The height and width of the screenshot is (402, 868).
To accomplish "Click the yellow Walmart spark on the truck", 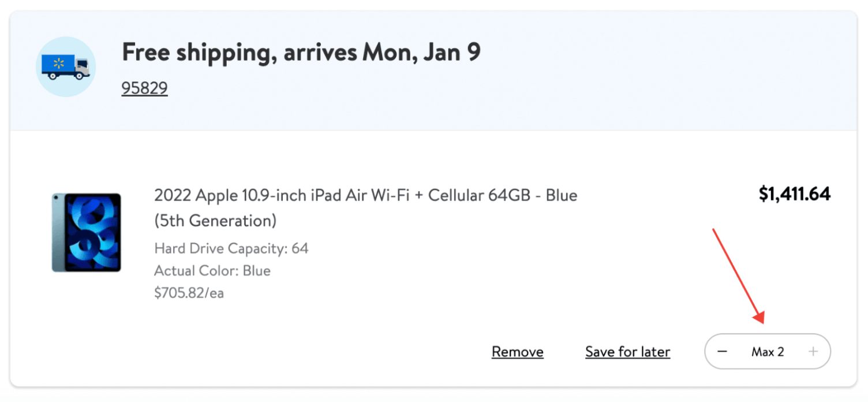I will pyautogui.click(x=58, y=64).
